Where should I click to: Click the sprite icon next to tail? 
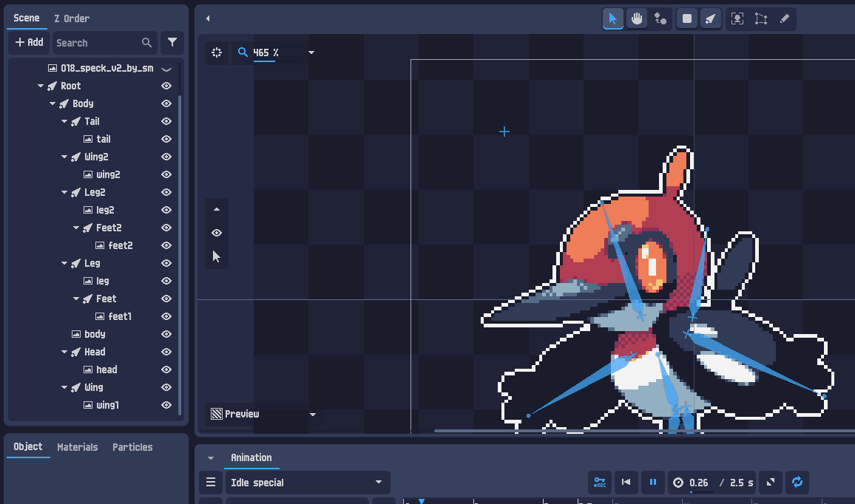coord(88,139)
